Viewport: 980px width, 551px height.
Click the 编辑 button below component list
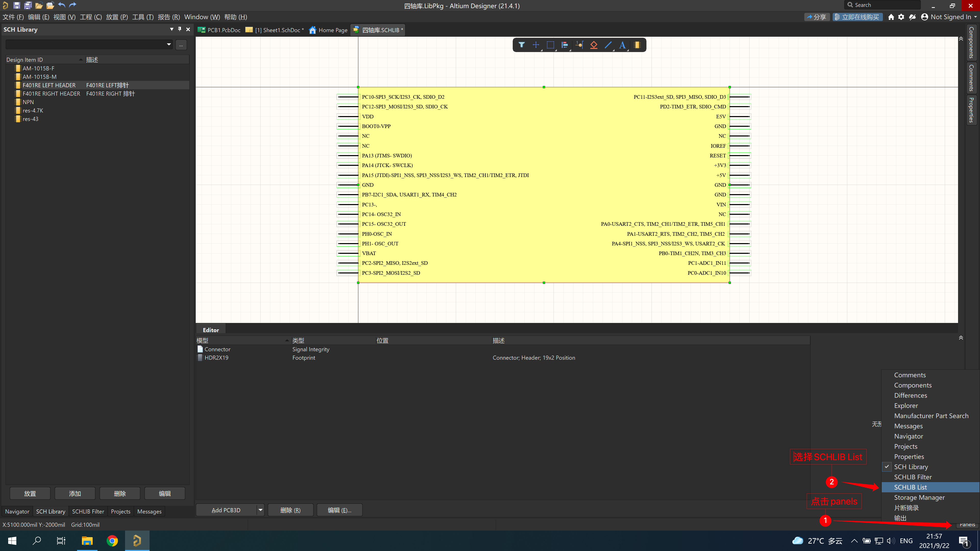[165, 494]
